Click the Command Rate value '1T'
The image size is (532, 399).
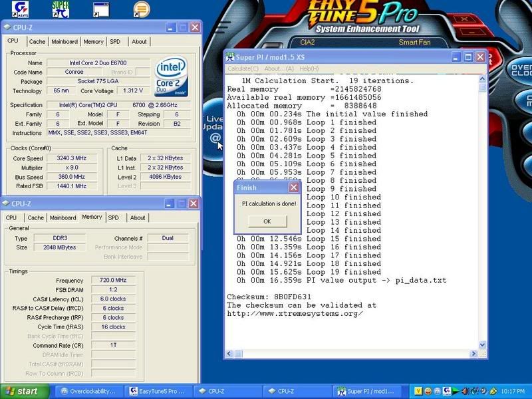[x=113, y=345]
